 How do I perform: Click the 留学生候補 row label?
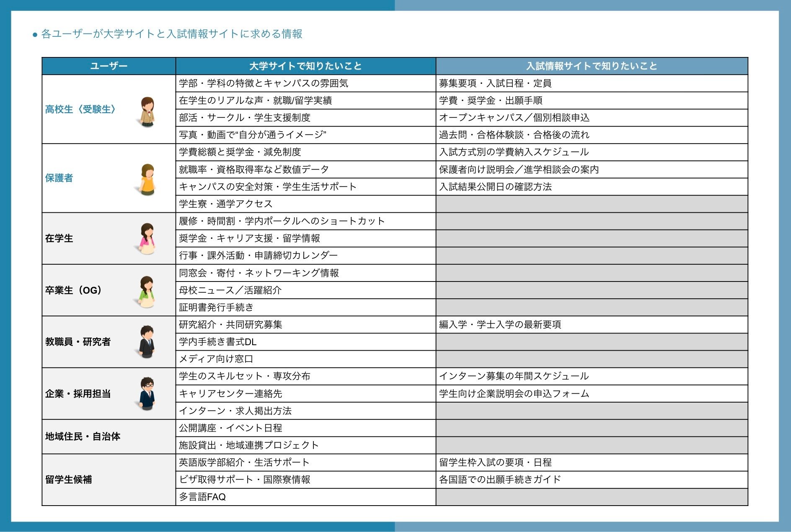tap(68, 480)
